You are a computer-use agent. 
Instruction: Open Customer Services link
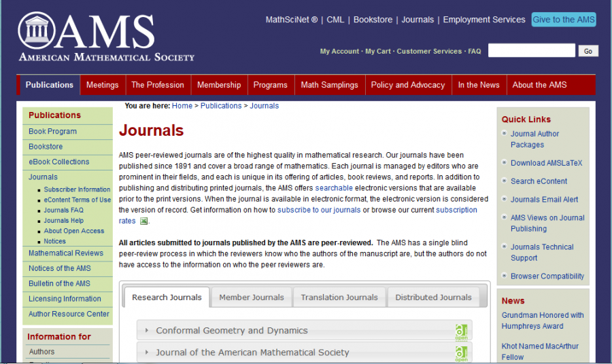429,51
